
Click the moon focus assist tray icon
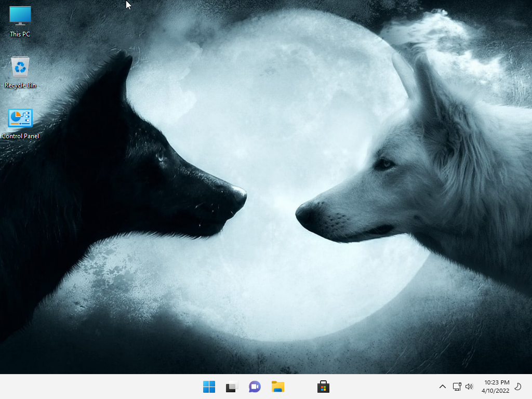click(x=518, y=387)
